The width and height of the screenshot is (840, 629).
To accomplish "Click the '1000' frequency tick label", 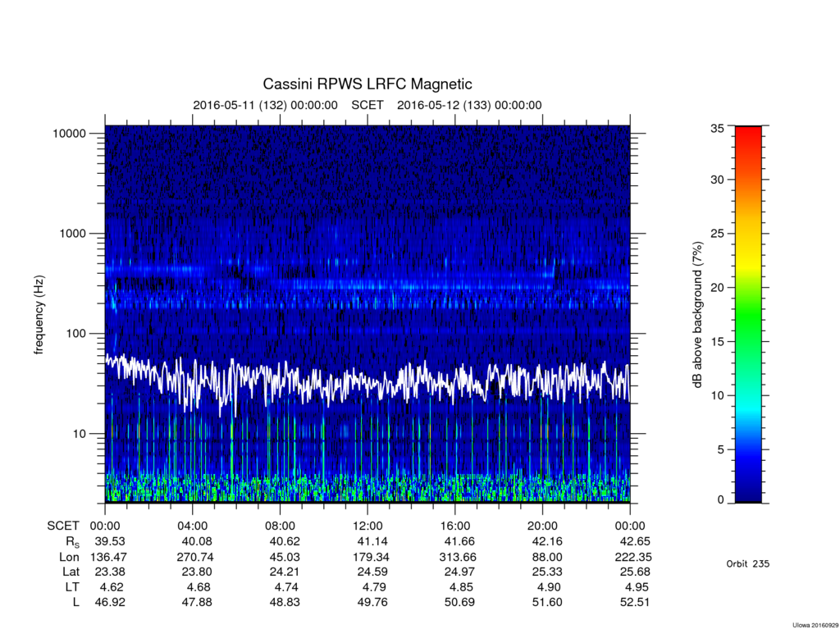I will [x=72, y=234].
